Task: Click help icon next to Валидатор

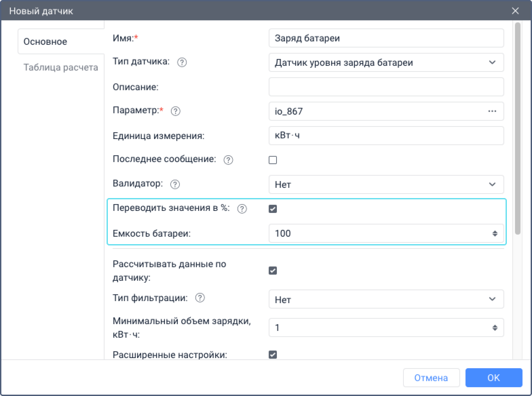Action: pos(175,184)
